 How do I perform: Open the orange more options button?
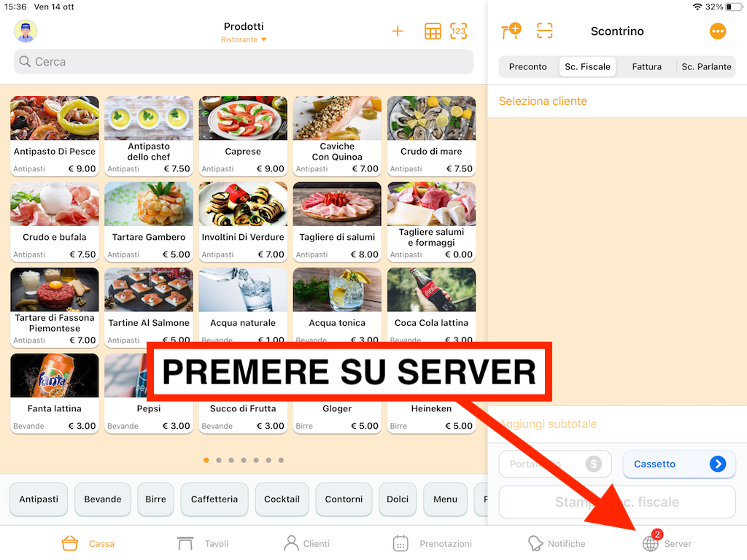click(718, 31)
